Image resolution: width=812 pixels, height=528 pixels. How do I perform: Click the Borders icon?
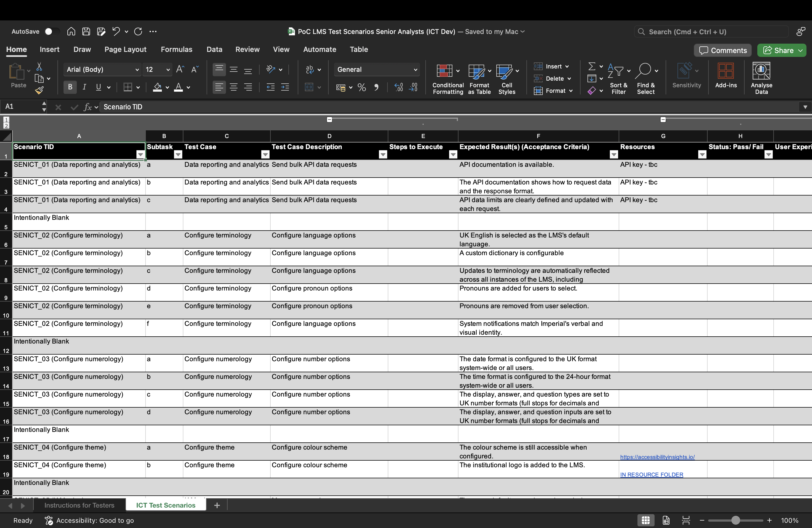pos(128,87)
